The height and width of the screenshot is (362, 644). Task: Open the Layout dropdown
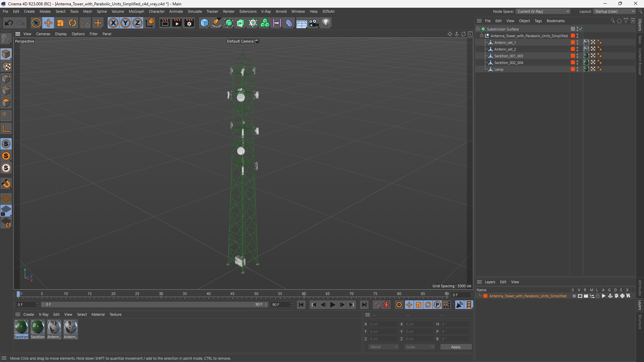(x=614, y=11)
